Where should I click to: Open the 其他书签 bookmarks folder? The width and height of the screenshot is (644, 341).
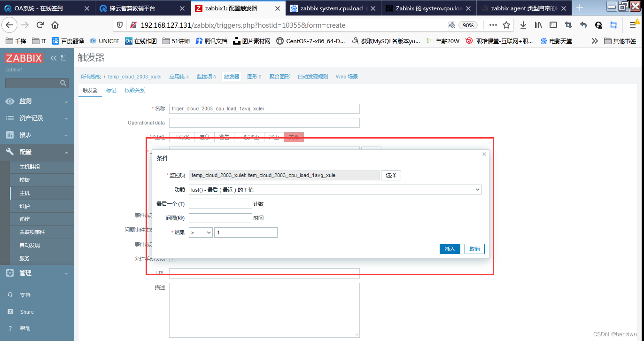(x=620, y=41)
